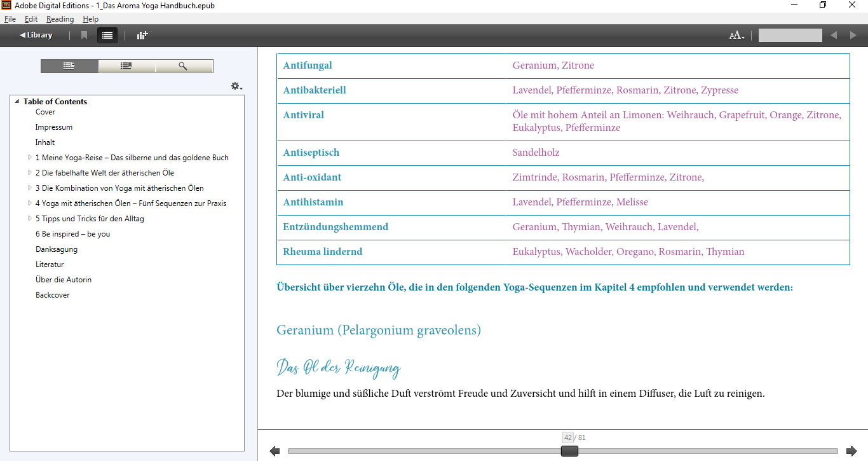The width and height of the screenshot is (868, 461).
Task: Open the File menu
Action: pos(10,19)
